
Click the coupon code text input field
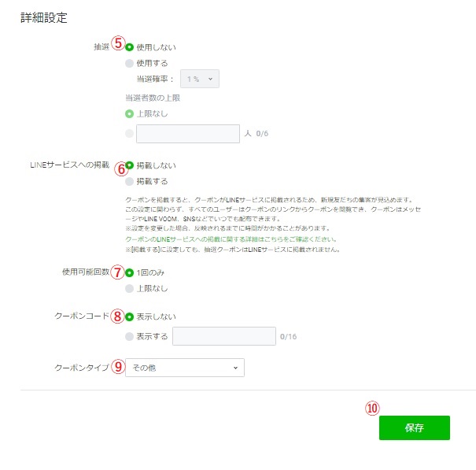click(x=224, y=336)
